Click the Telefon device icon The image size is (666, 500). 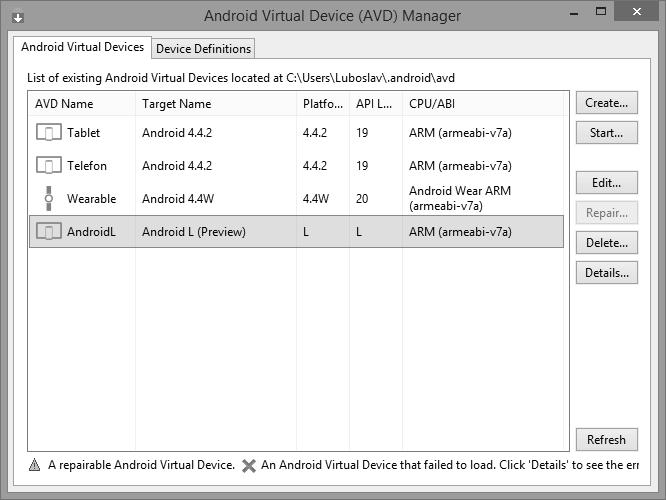click(48, 166)
